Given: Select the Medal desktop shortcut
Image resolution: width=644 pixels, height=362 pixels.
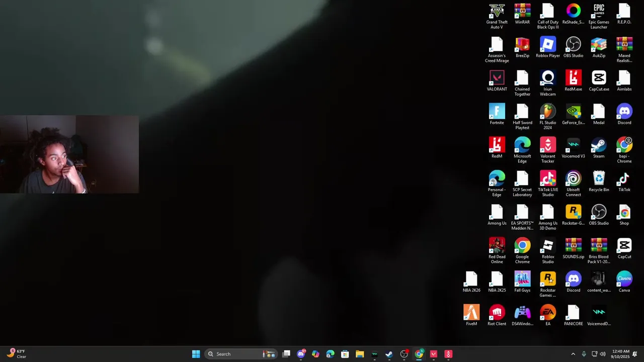Looking at the screenshot, I should click(599, 115).
